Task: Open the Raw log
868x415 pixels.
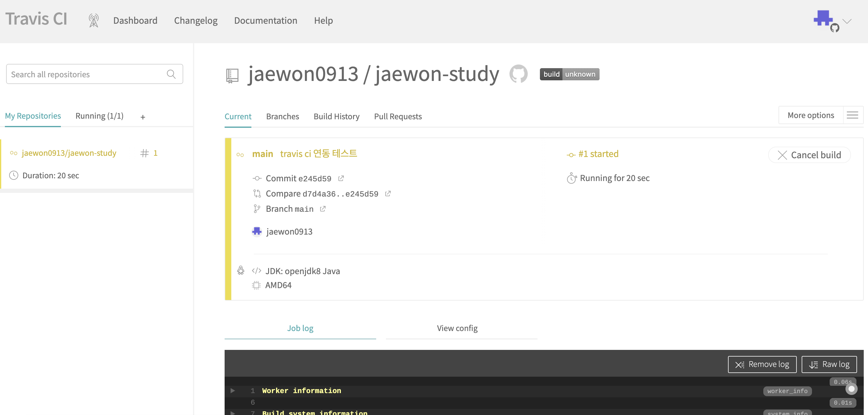Action: coord(829,364)
